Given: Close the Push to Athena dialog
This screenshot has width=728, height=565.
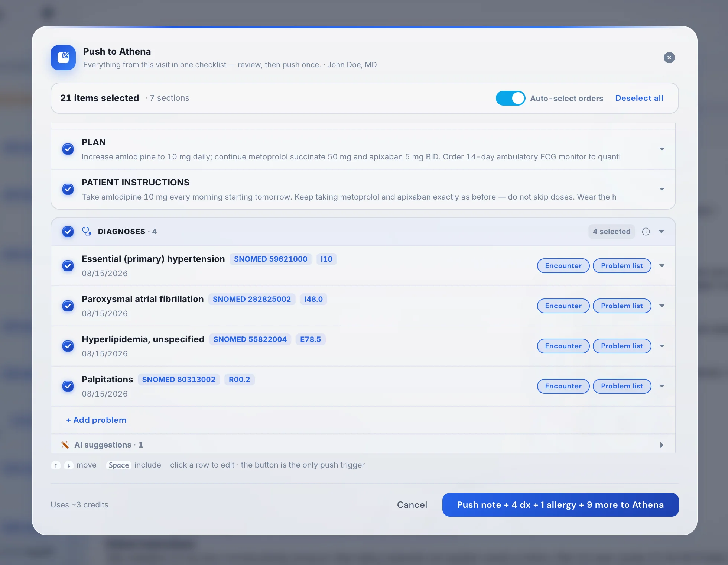Looking at the screenshot, I should [x=669, y=58].
